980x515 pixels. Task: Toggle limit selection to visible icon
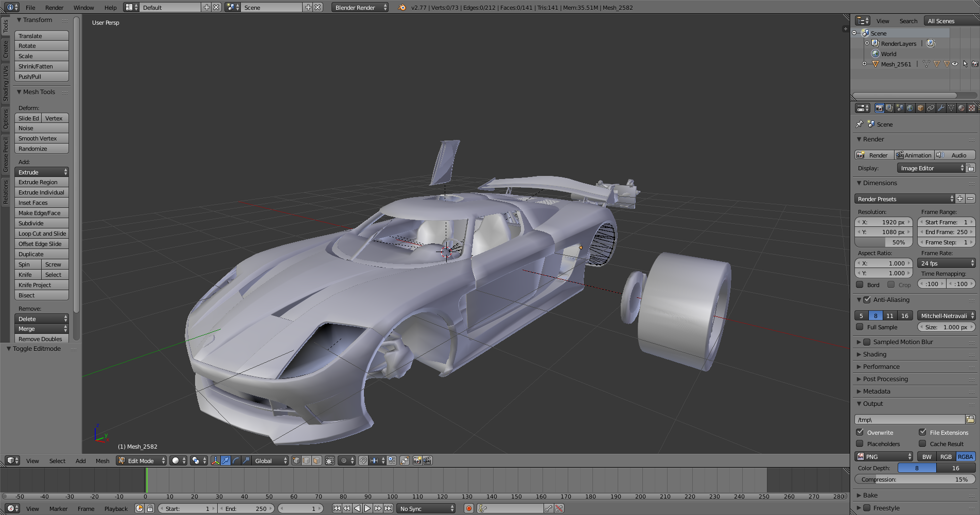click(329, 460)
